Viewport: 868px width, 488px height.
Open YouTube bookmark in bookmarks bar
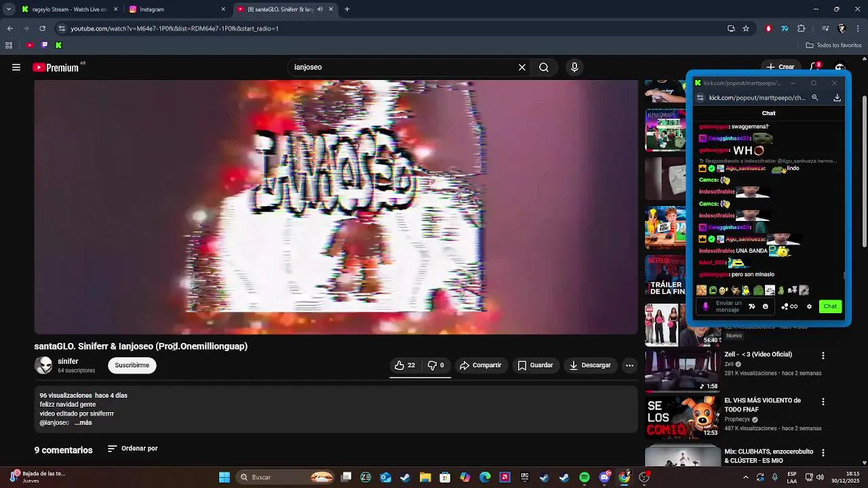tap(30, 45)
